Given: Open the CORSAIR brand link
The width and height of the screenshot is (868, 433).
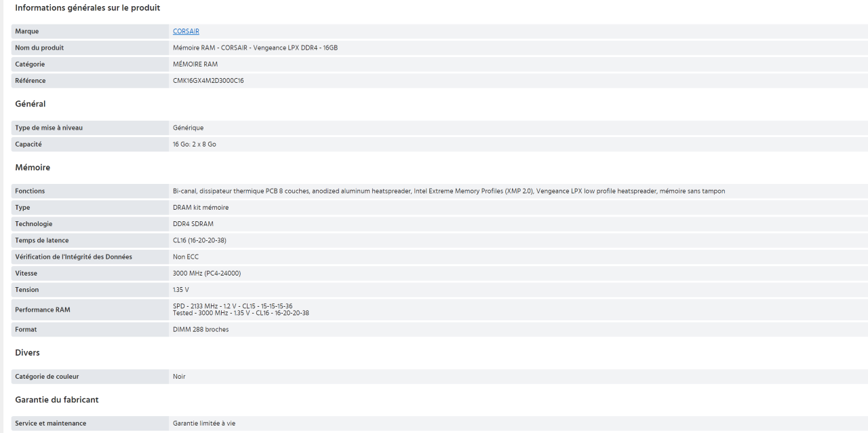Looking at the screenshot, I should [x=186, y=31].
